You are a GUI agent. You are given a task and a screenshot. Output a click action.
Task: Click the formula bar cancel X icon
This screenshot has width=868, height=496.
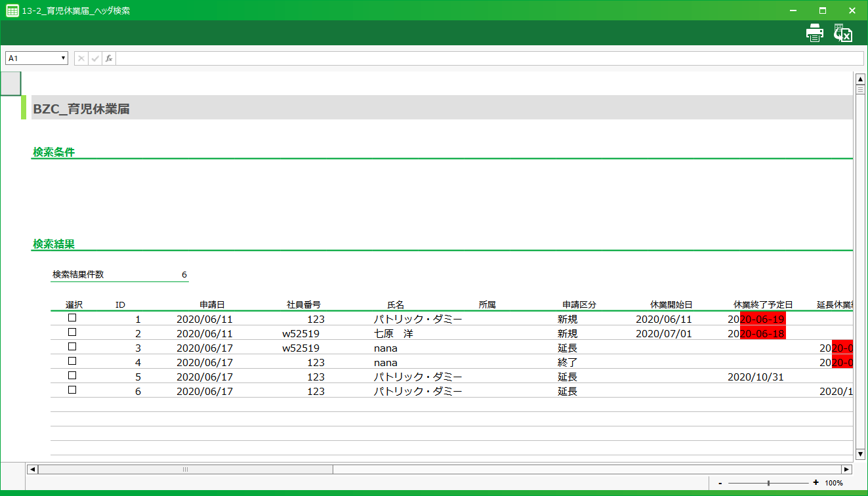[81, 58]
